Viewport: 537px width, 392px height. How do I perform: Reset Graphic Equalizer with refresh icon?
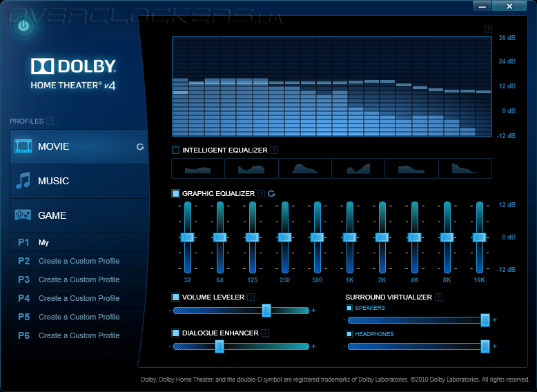[271, 194]
